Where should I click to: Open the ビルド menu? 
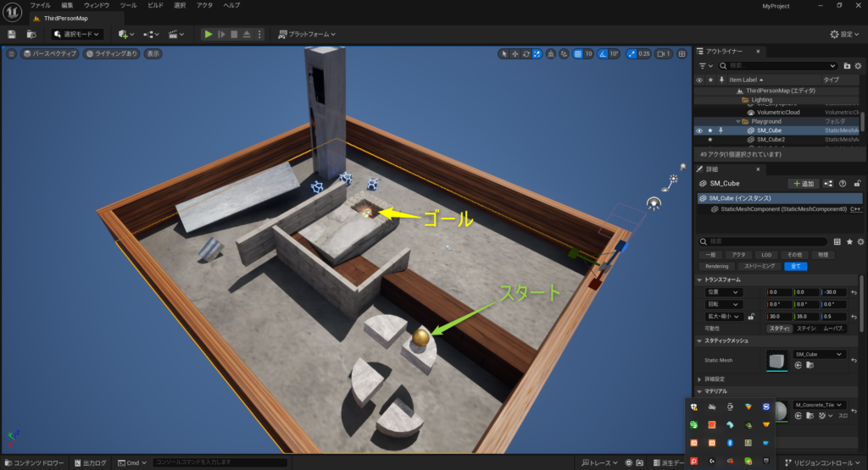[155, 5]
